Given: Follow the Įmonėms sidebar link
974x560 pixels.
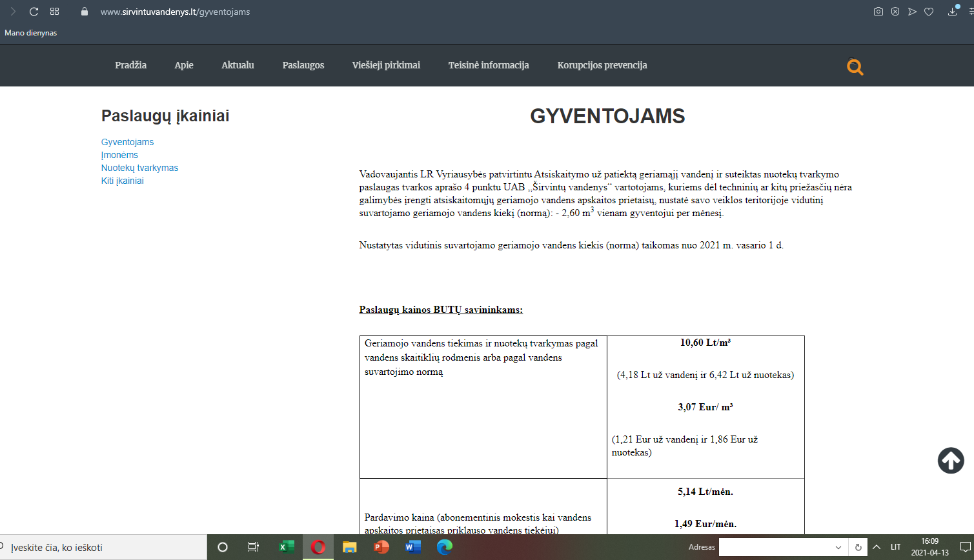Looking at the screenshot, I should point(119,155).
